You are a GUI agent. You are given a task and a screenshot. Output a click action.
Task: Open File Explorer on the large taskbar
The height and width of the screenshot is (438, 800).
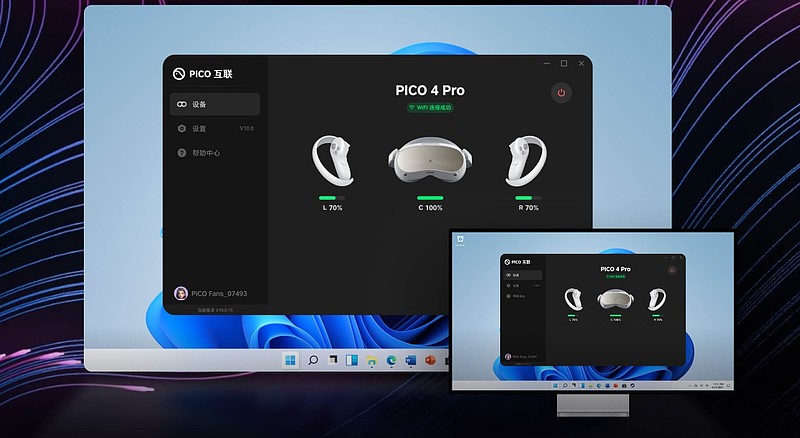pyautogui.click(x=371, y=360)
